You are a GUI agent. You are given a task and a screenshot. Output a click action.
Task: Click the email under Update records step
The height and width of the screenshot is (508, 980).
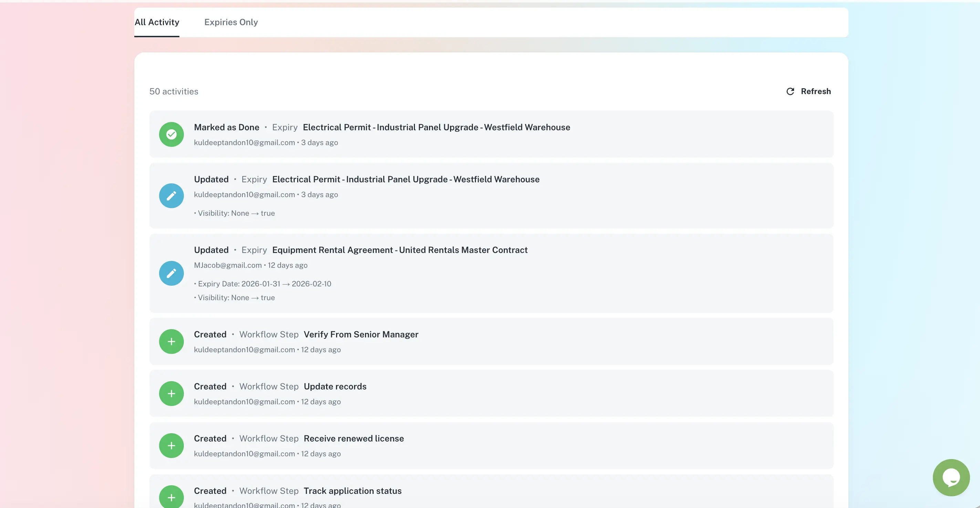[x=244, y=402]
